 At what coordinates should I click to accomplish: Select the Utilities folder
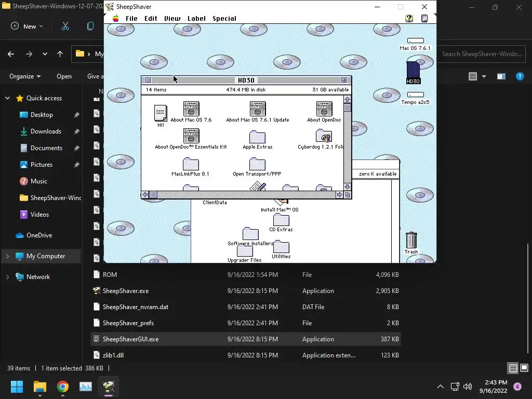tap(281, 247)
